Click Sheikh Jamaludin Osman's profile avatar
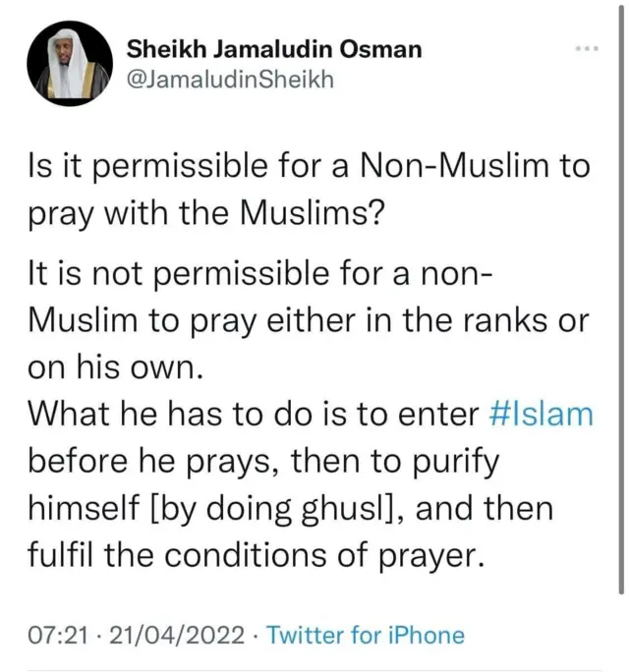 [67, 64]
